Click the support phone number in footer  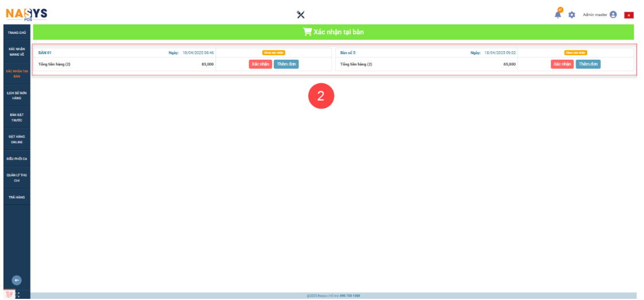point(350,296)
